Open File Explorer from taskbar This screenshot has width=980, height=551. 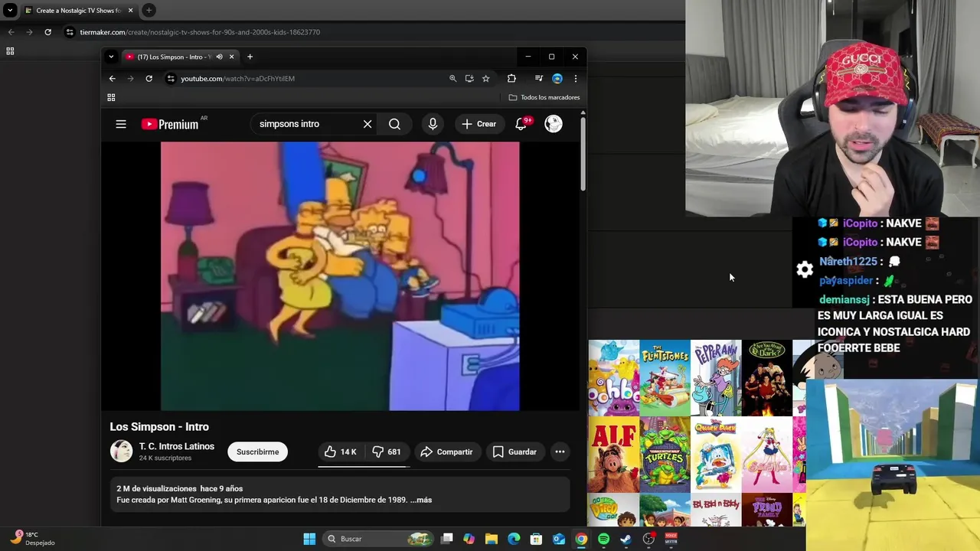pos(492,539)
